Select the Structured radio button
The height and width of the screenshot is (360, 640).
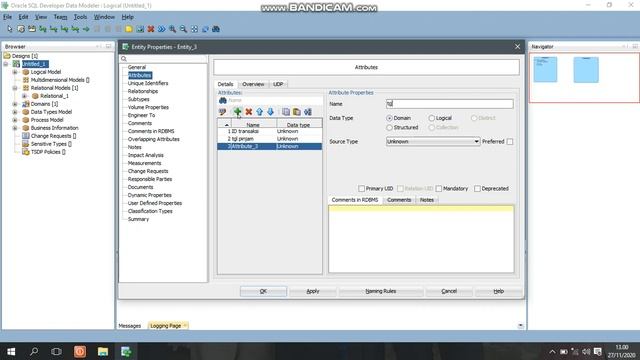(x=389, y=127)
